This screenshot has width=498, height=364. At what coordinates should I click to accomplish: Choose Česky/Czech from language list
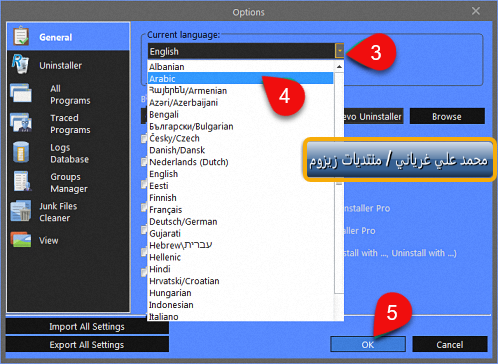coord(240,138)
